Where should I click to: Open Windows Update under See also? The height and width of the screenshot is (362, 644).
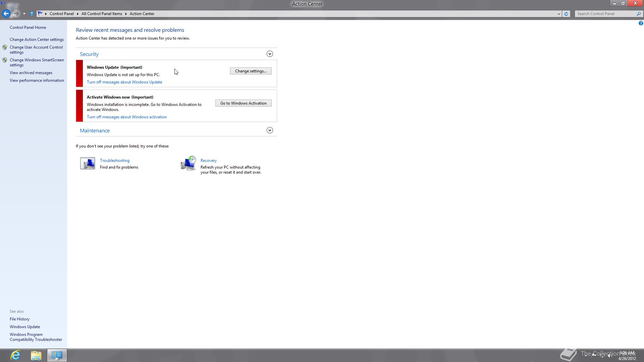click(25, 327)
